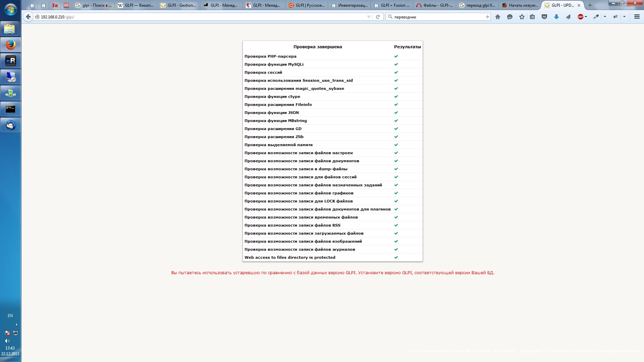Open the new tab plus button
Image resolution: width=644 pixels, height=362 pixels.
coord(590,5)
